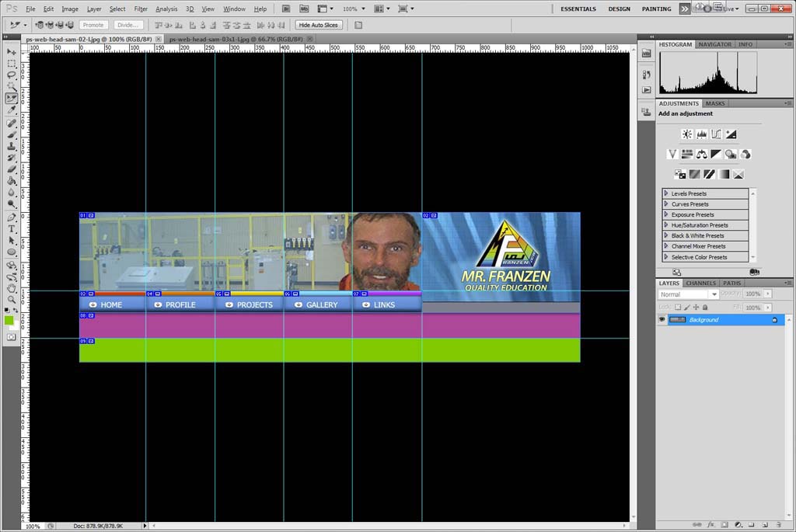Select the Ellipse shape tool
This screenshot has width=796, height=532.
pyautogui.click(x=11, y=252)
